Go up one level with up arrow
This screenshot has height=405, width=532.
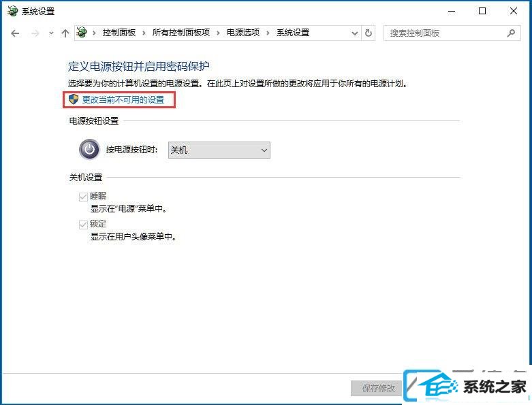[65, 33]
